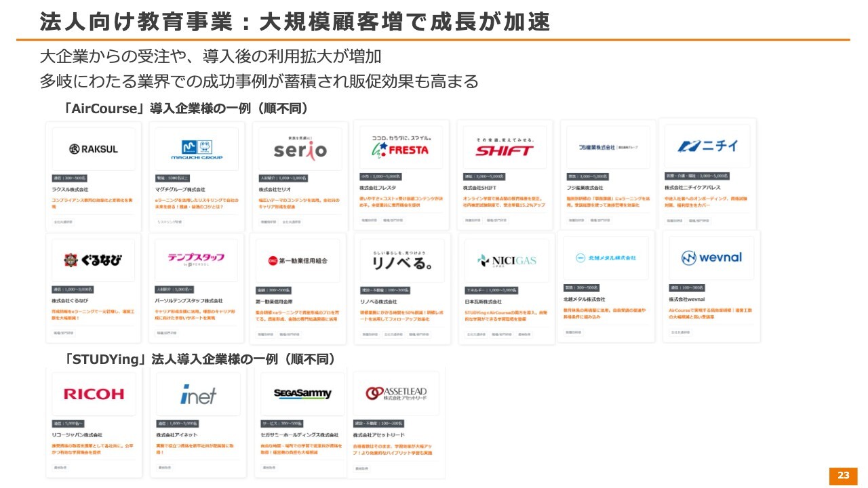Viewport: 868px width, 488px height.
Task: Click the 北越メタル株式会社 logo
Action: [x=606, y=258]
